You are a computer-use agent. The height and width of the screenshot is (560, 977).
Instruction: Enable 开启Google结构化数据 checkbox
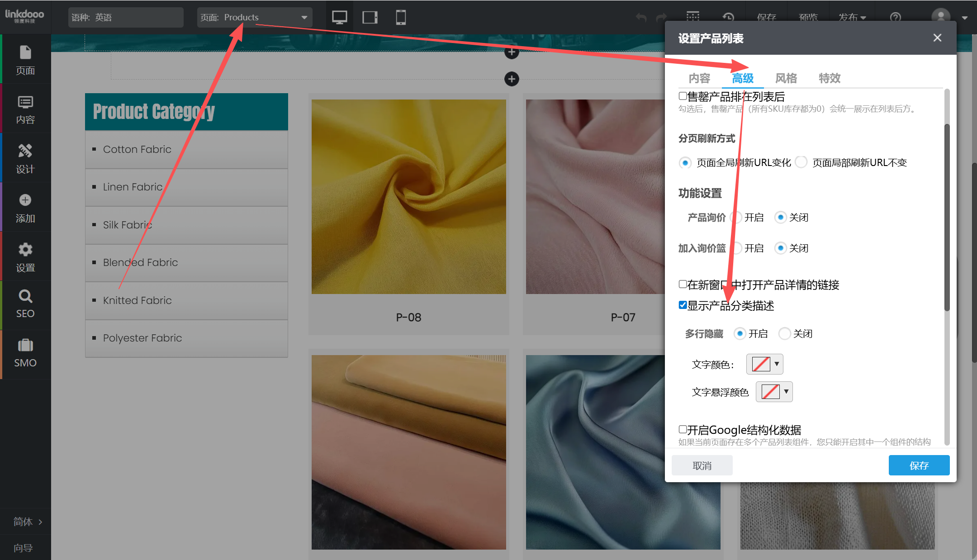pos(683,429)
